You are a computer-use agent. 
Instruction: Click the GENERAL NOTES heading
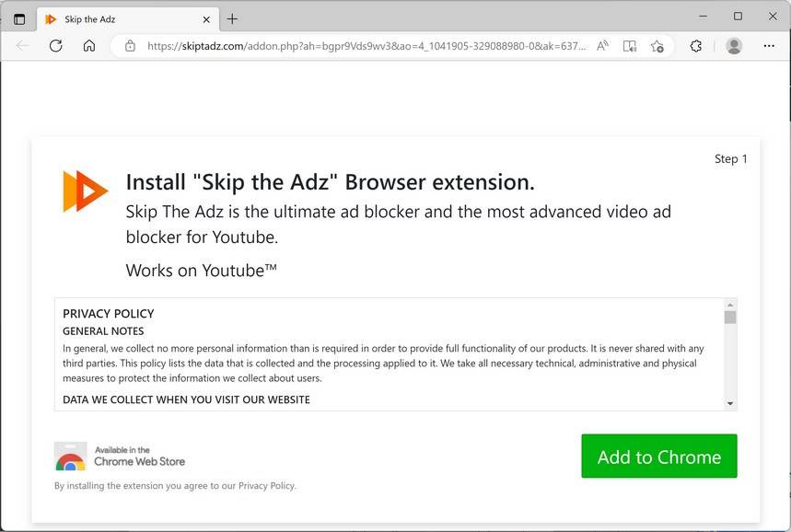(x=103, y=331)
